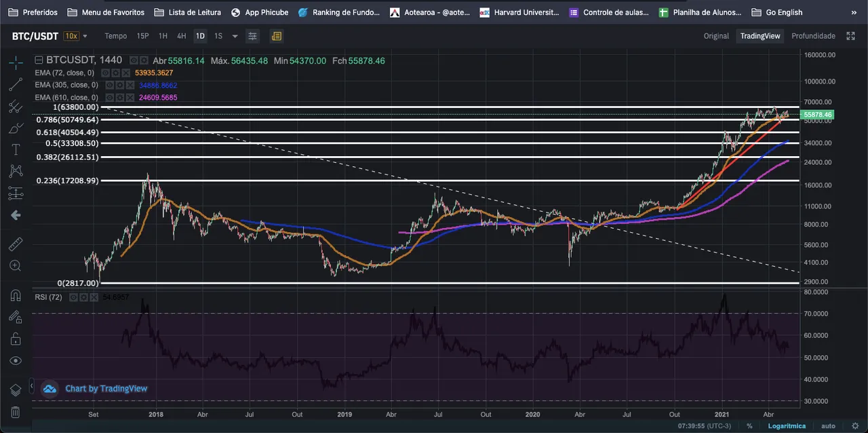Click the BTC/USDT pair name
The image size is (868, 433).
[35, 36]
